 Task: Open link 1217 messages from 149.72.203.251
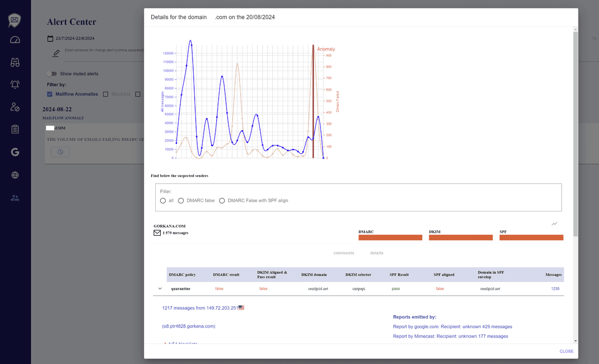pyautogui.click(x=200, y=308)
